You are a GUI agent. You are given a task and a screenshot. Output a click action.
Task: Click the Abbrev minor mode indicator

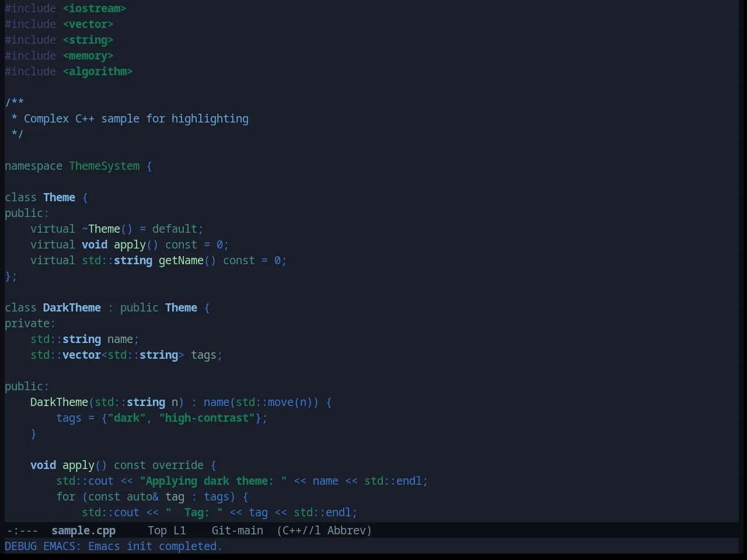click(350, 530)
